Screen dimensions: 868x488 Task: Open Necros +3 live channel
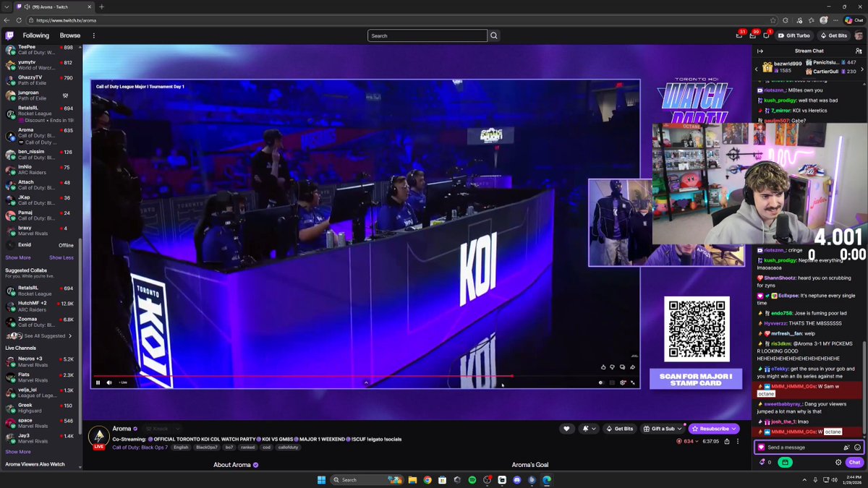pos(40,362)
